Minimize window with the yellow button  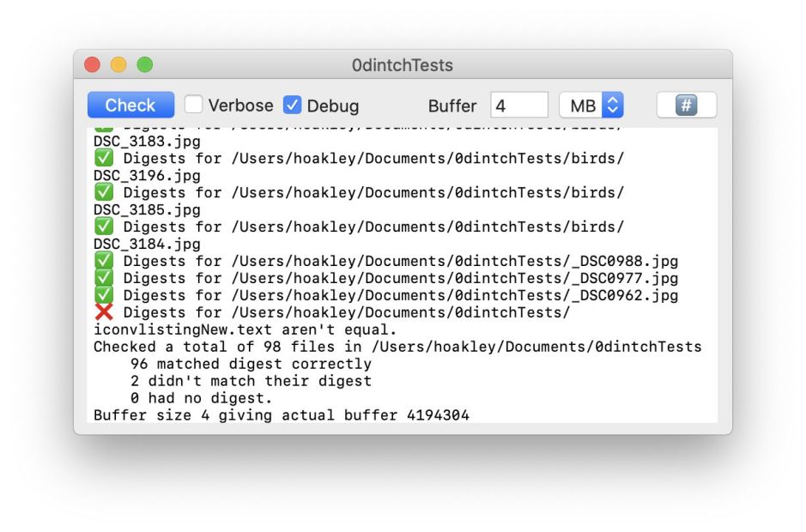pyautogui.click(x=118, y=65)
